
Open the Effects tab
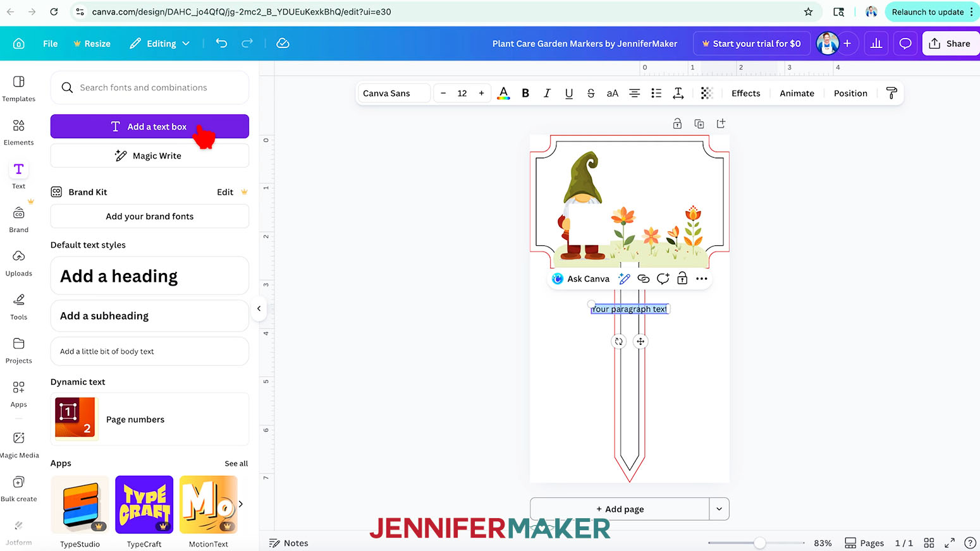(746, 94)
